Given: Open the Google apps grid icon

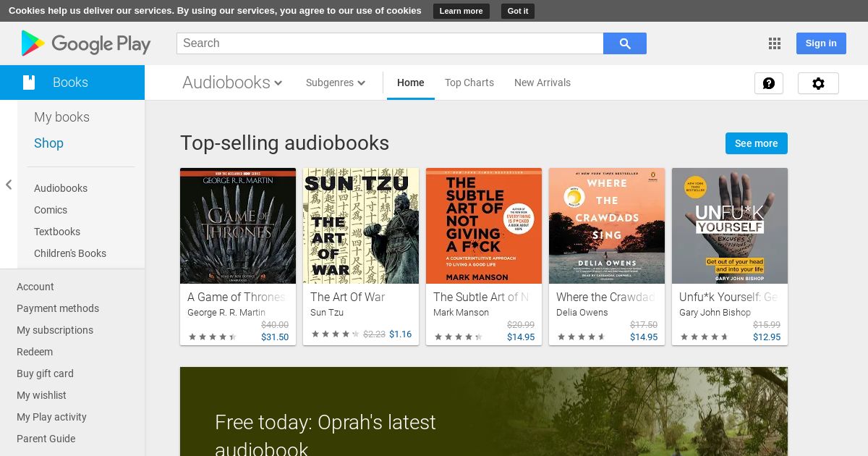Looking at the screenshot, I should click(775, 43).
